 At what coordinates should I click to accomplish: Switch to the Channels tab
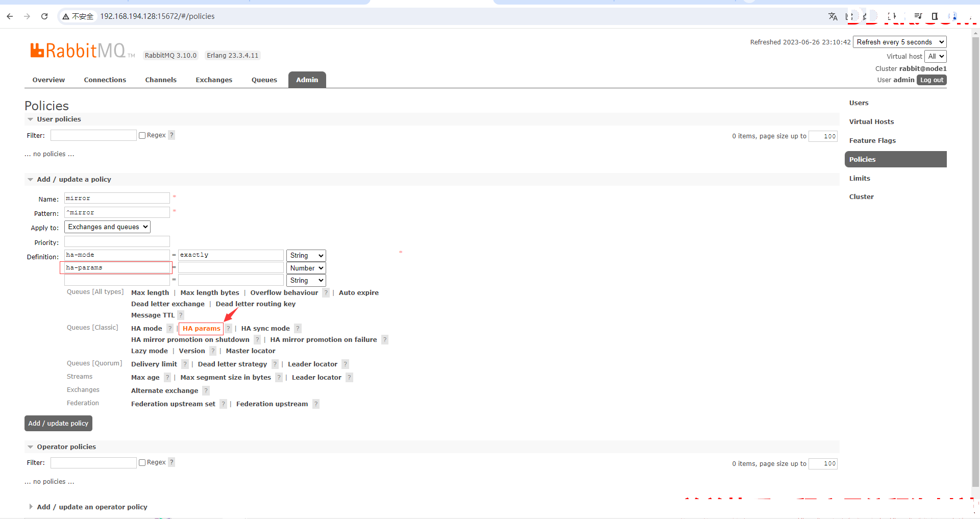(161, 80)
